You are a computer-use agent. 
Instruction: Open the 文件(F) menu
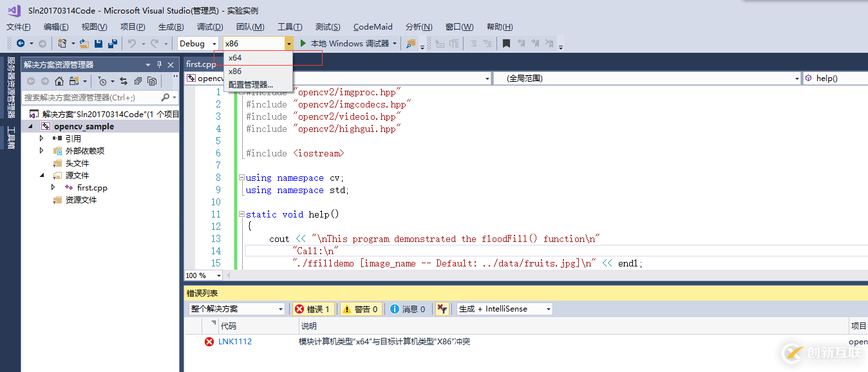tap(19, 26)
